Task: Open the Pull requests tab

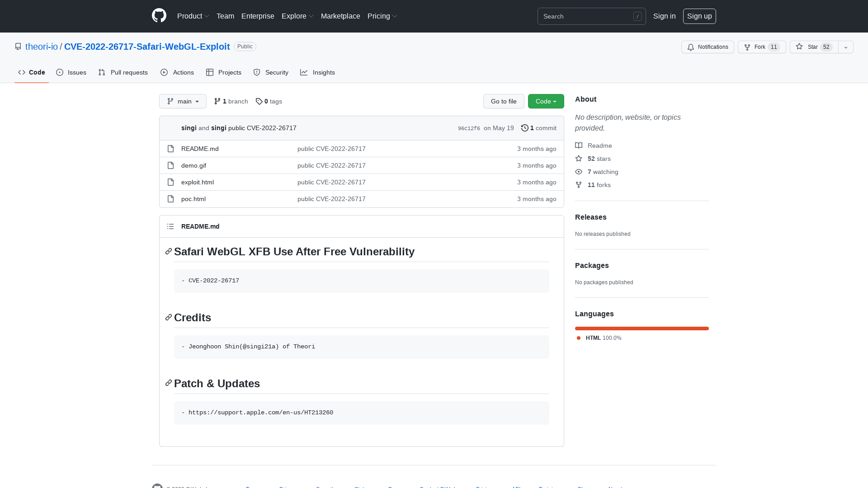Action: click(123, 72)
